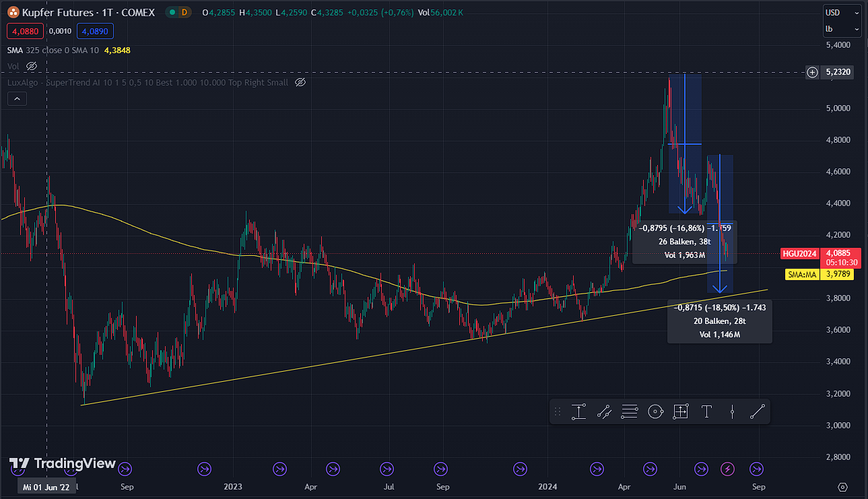The width and height of the screenshot is (868, 499).
Task: Click the 4,6000 price axis label
Action: pos(838,172)
